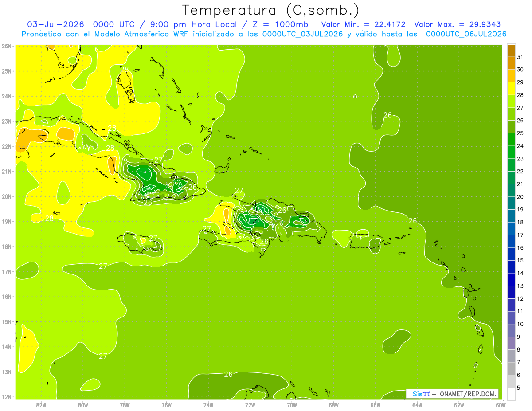Click the legend value 17

[520, 235]
